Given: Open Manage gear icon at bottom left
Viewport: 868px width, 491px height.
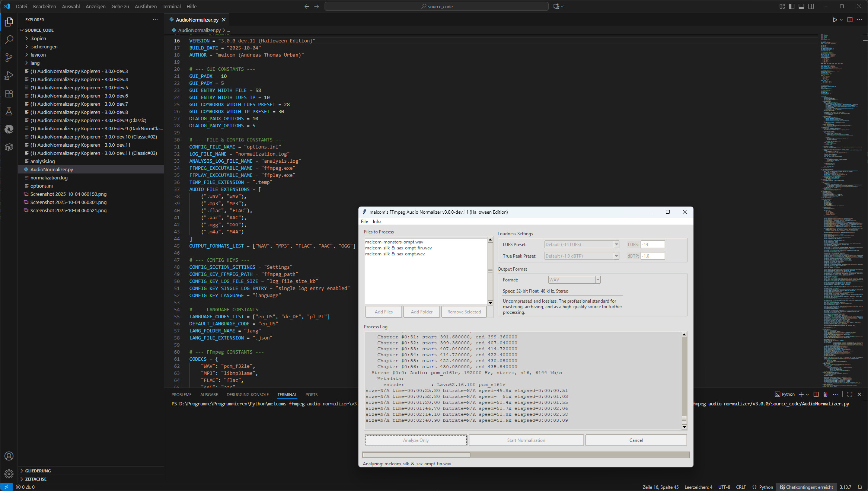Looking at the screenshot, I should point(9,474).
